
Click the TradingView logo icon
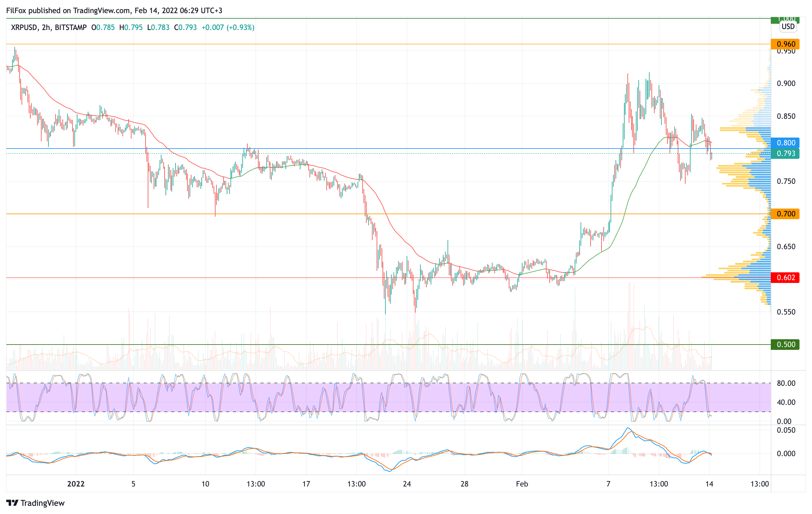12,503
